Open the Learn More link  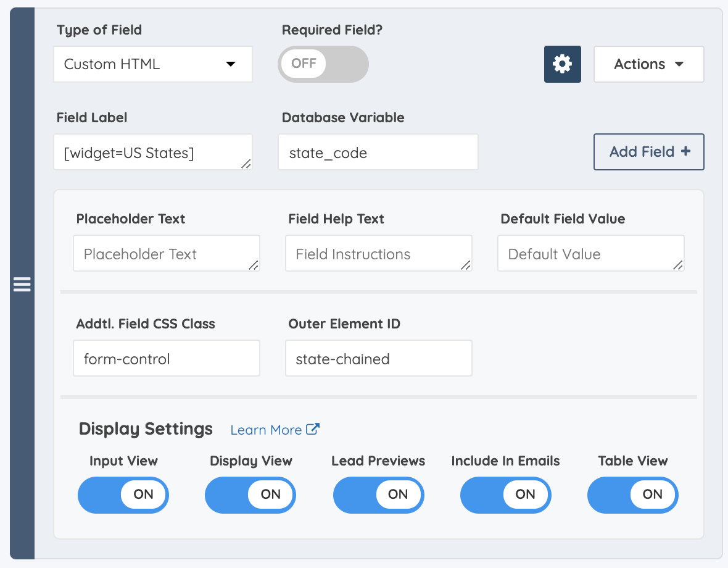[x=266, y=430]
